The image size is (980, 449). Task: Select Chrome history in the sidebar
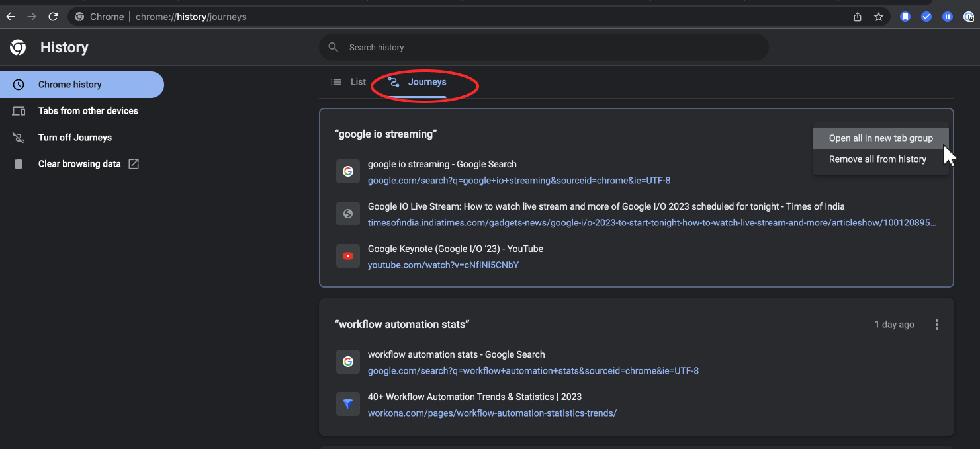tap(82, 85)
